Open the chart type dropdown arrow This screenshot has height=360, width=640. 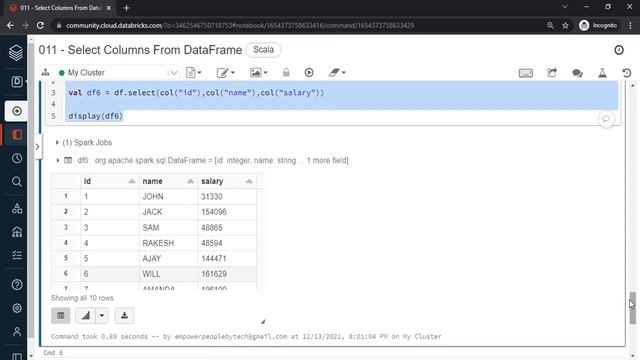[x=102, y=316]
